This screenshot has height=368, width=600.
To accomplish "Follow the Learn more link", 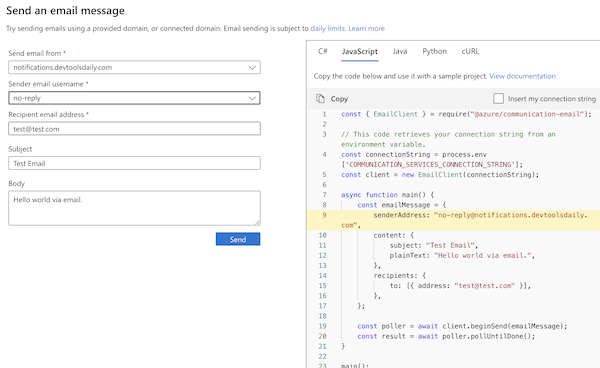I will 366,28.
